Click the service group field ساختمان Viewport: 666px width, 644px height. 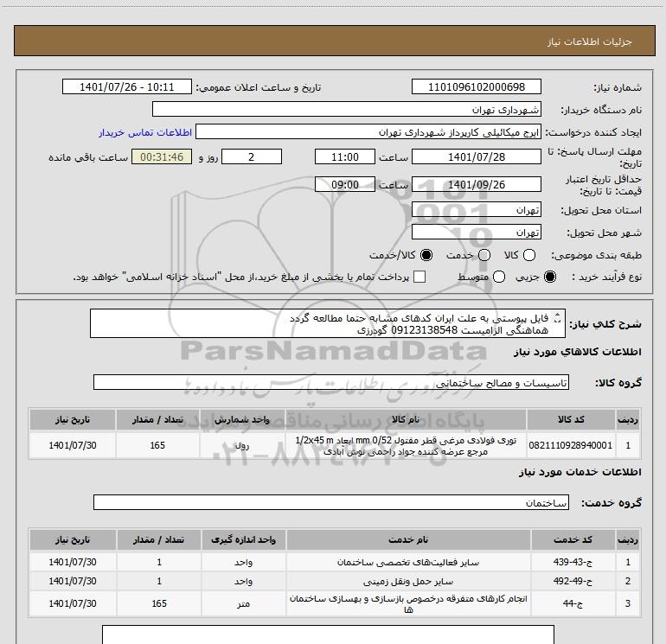331,502
